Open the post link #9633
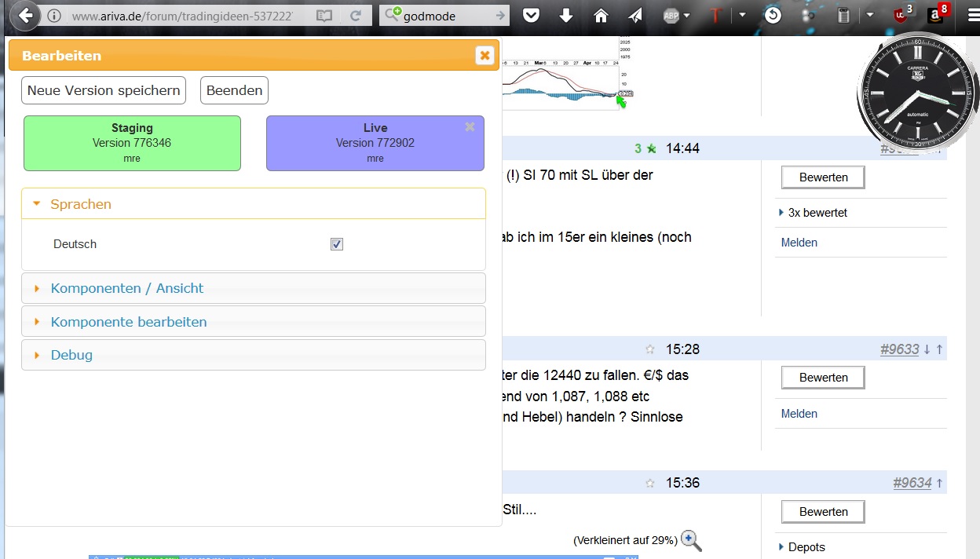The height and width of the screenshot is (559, 980). tap(899, 349)
